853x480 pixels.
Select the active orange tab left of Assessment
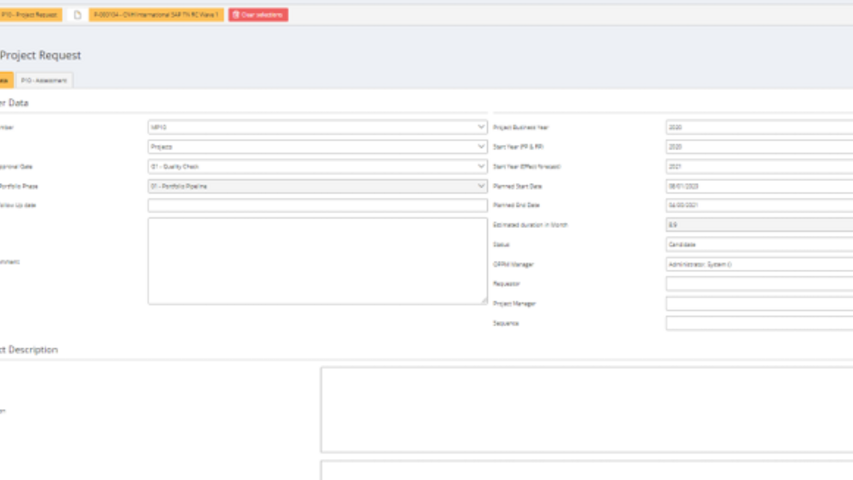[5, 80]
